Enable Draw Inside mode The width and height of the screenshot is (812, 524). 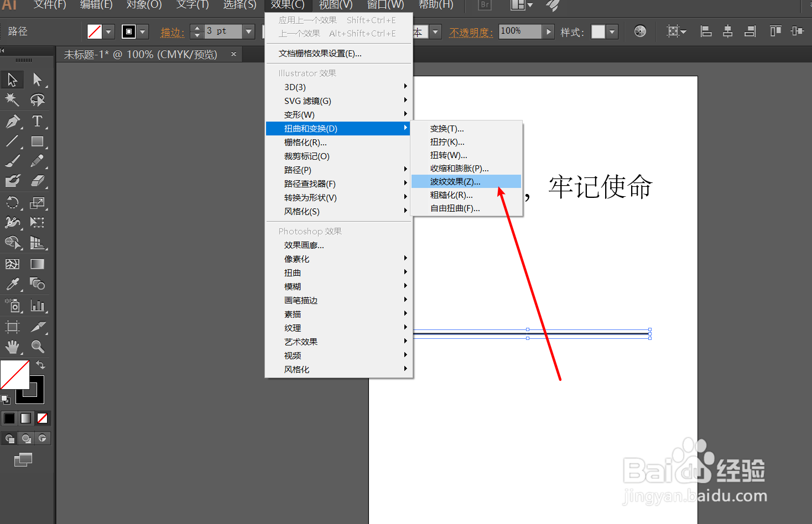[x=43, y=438]
